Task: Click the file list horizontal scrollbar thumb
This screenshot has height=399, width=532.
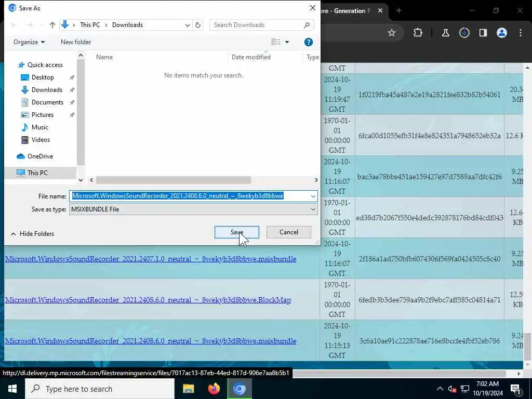Action: pos(174,180)
